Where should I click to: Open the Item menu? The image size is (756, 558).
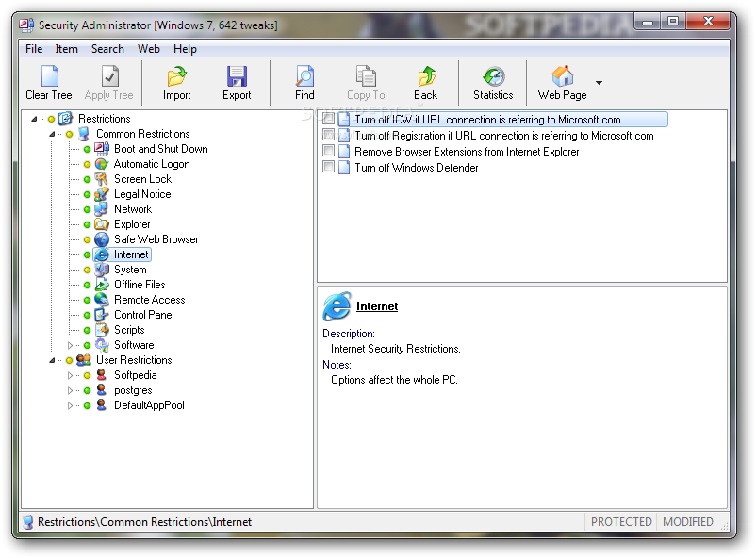point(66,49)
